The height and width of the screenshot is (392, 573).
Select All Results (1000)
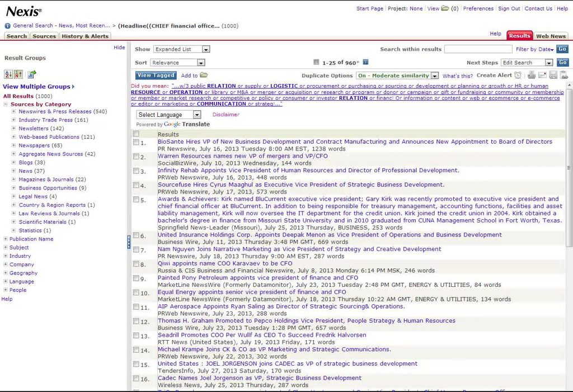coord(28,96)
